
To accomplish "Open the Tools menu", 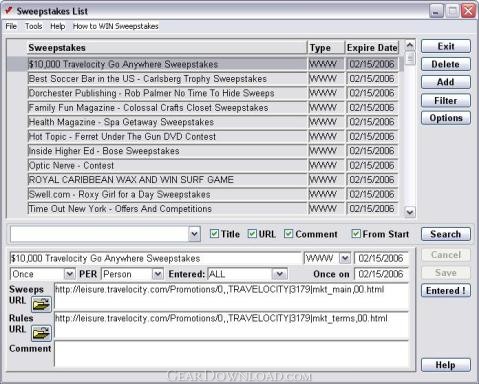I will [34, 26].
